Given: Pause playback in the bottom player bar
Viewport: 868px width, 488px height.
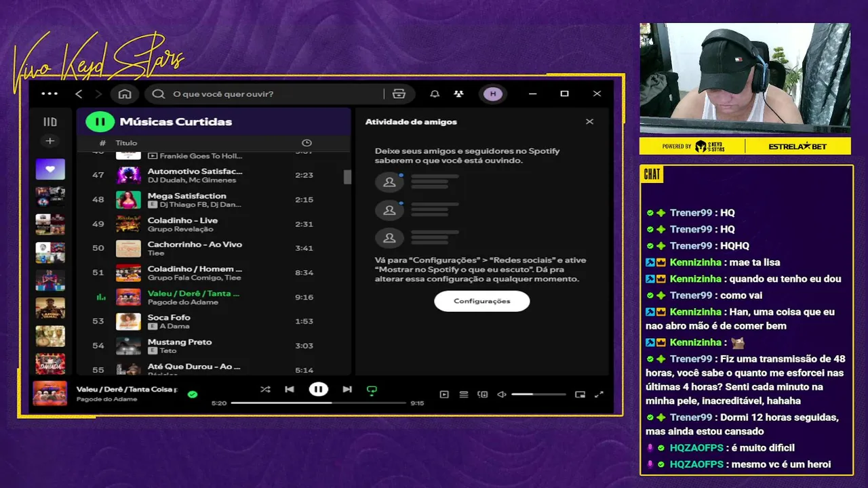Looking at the screenshot, I should click(318, 389).
